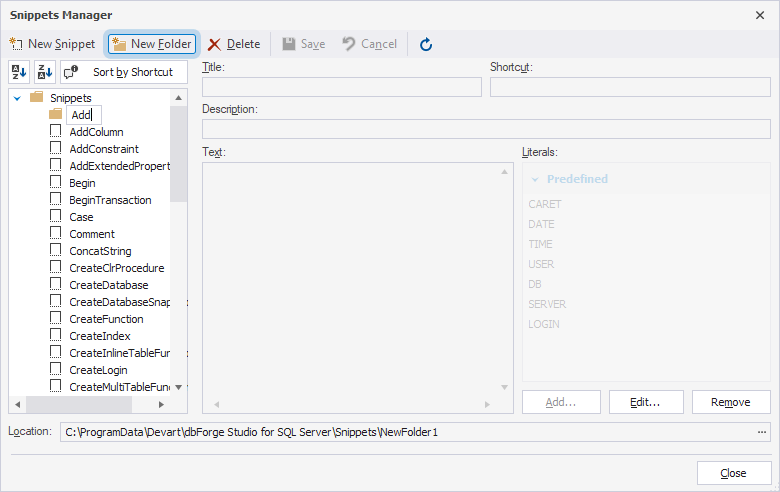Image resolution: width=780 pixels, height=492 pixels.
Task: Select the CreateMultiTableFunction snippet
Action: [119, 387]
